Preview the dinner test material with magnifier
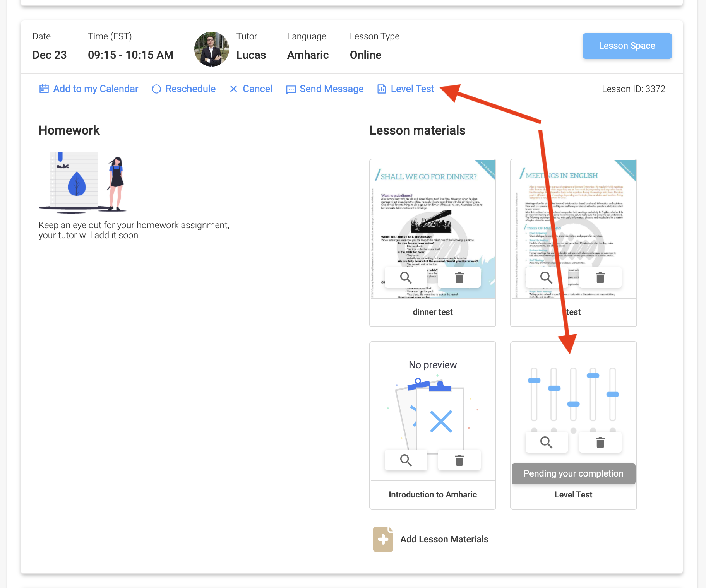The image size is (706, 588). click(406, 278)
